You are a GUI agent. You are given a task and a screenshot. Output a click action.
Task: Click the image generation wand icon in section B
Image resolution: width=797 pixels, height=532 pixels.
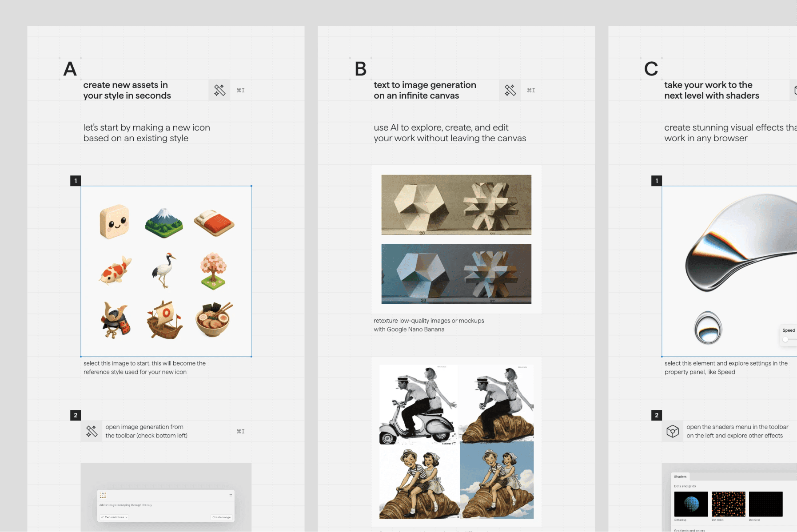pyautogui.click(x=510, y=90)
